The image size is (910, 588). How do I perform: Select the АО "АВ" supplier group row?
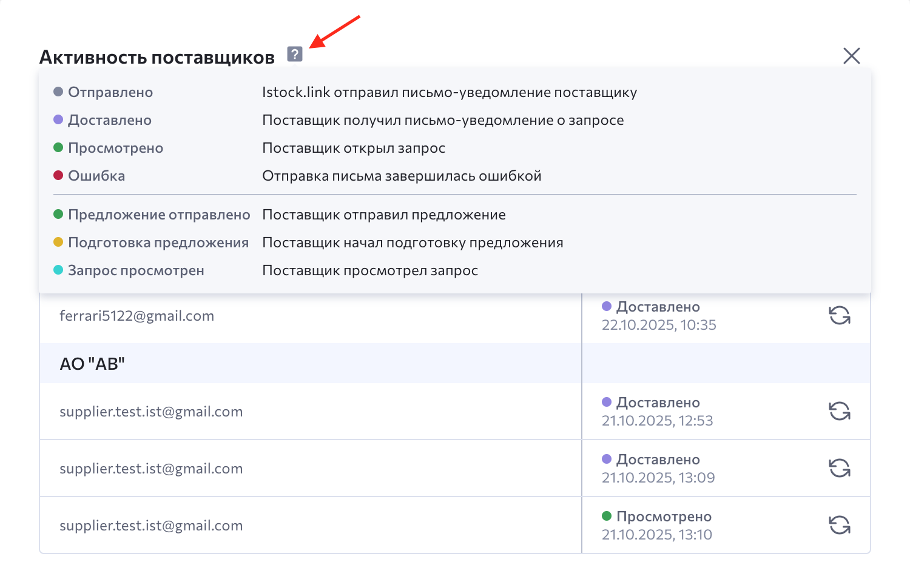pos(92,364)
